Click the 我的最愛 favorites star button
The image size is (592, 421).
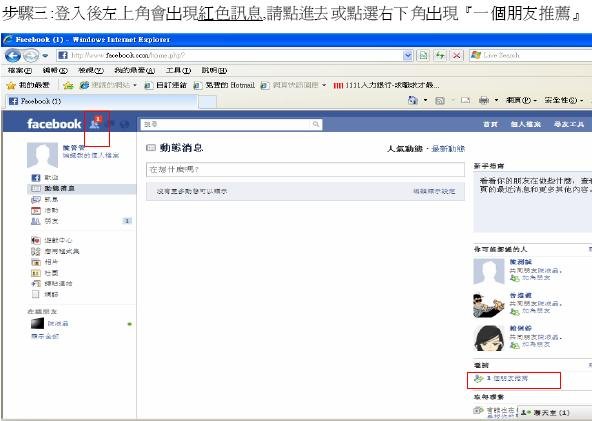pos(28,85)
